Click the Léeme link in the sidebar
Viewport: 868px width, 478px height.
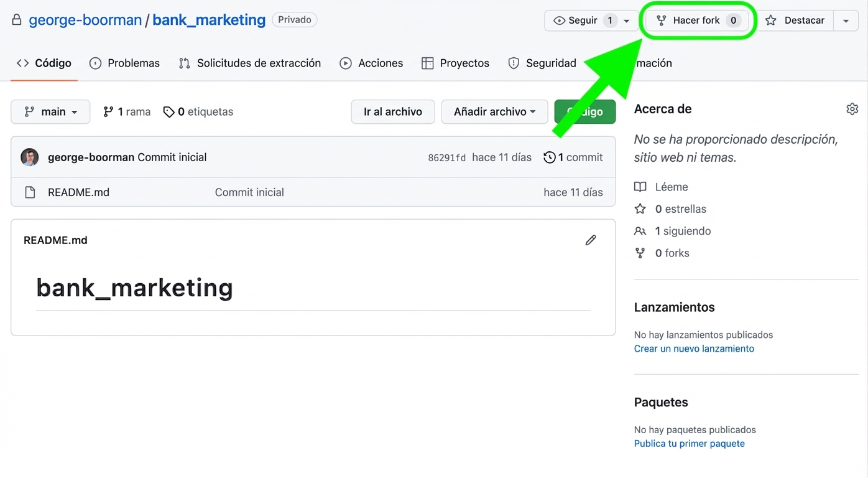[x=661, y=187]
